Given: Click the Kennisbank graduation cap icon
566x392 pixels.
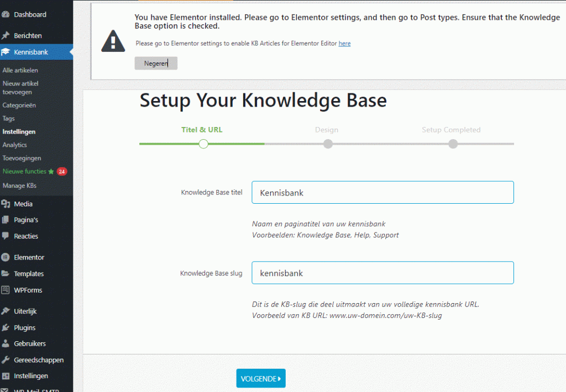Looking at the screenshot, I should (x=6, y=52).
